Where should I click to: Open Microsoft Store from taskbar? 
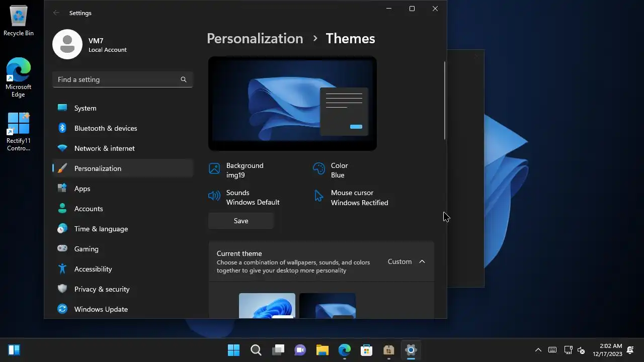[367, 350]
